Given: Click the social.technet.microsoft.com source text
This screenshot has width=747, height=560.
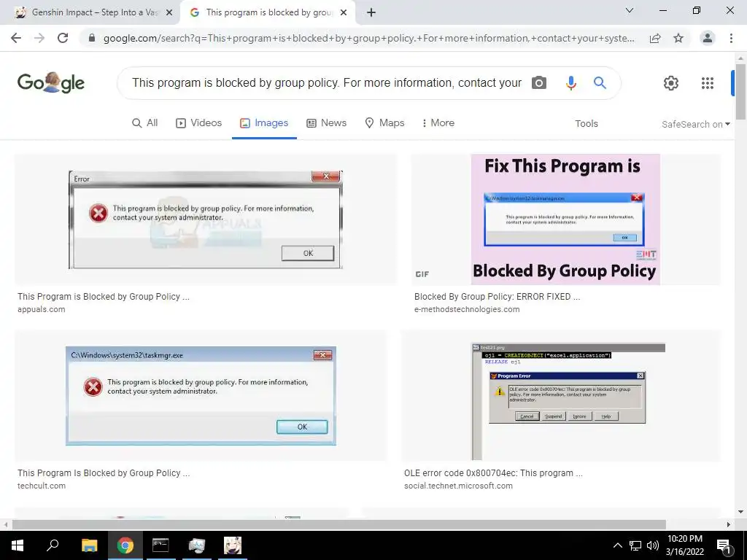Looking at the screenshot, I should [x=458, y=486].
